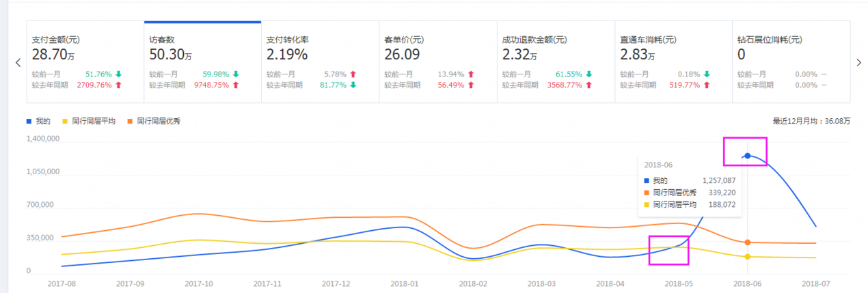Toggle the 我的 legend series

[x=38, y=121]
